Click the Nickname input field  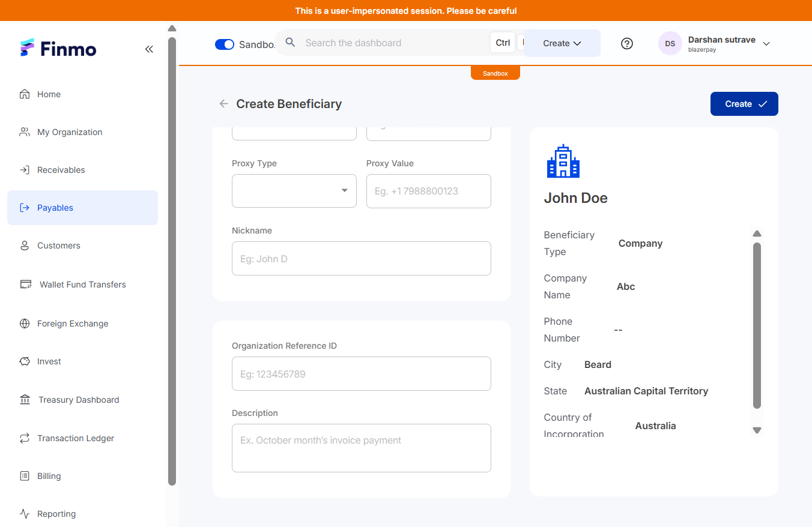(x=362, y=259)
